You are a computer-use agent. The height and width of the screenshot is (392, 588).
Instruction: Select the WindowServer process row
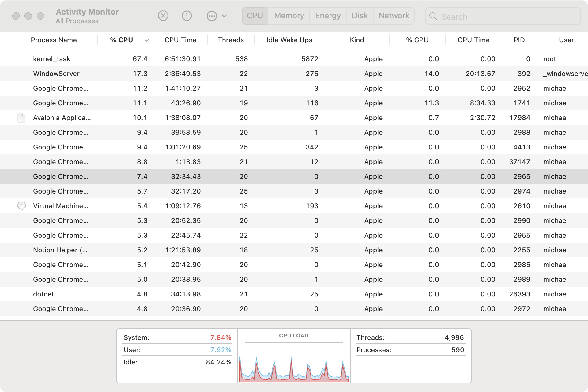pos(56,73)
